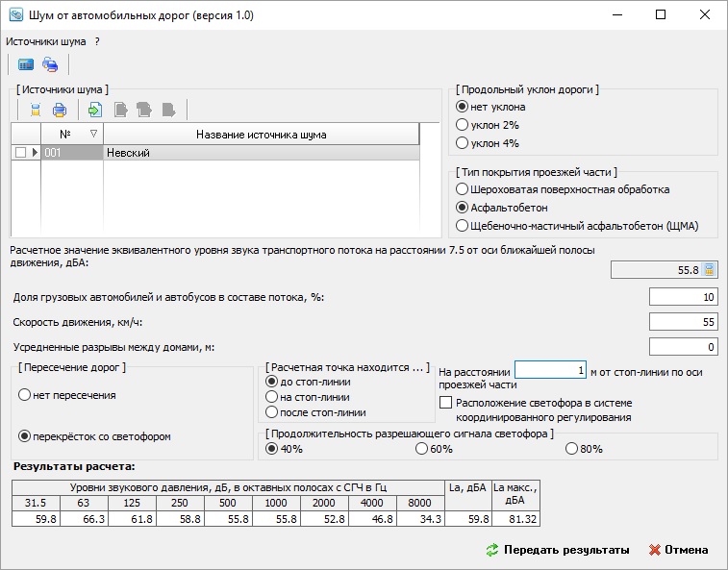728x570 pixels.
Task: Open the "Источники шума" menu
Action: click(46, 41)
